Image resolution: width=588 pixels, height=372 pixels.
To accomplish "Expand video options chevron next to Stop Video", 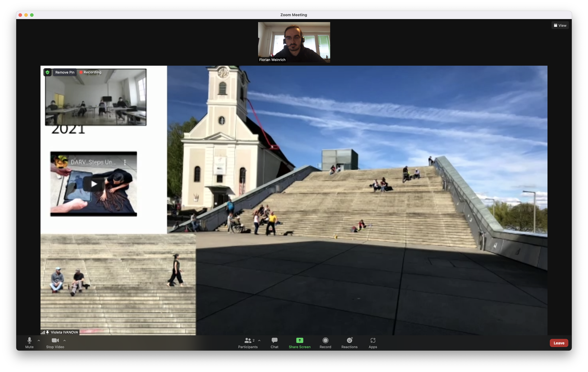I will [65, 340].
